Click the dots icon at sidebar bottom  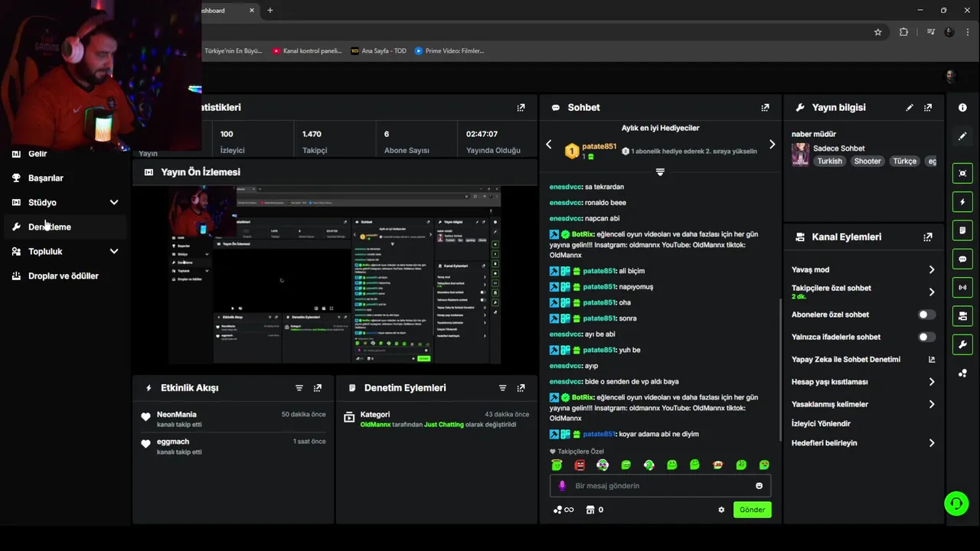coord(962,373)
